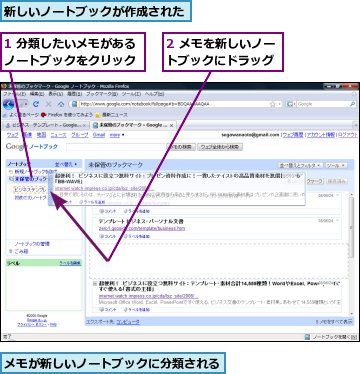Click the コンピュータ export link
Screen dimensions: 360x374
[x=128, y=322]
